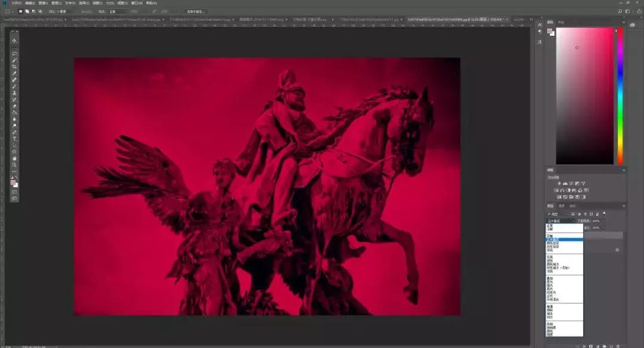
Task: Click the red statue image on canvas
Action: click(x=267, y=187)
